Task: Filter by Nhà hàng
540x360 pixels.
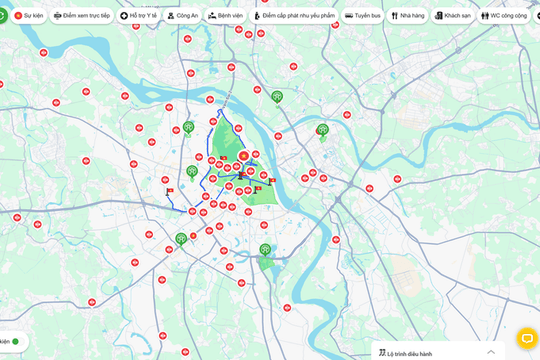Action: 408,16
